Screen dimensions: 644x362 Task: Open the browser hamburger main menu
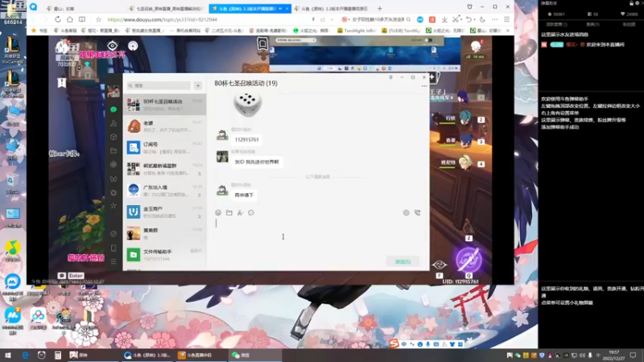point(507,19)
